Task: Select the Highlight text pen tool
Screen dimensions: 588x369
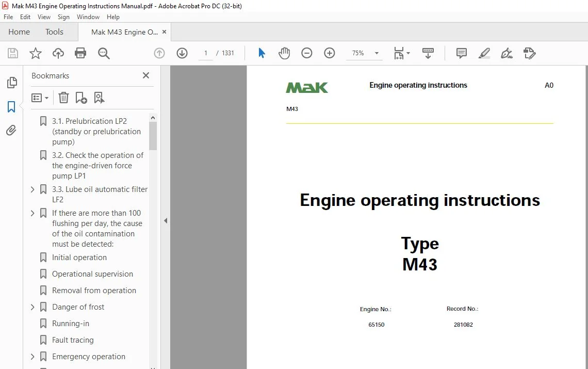Action: 484,53
